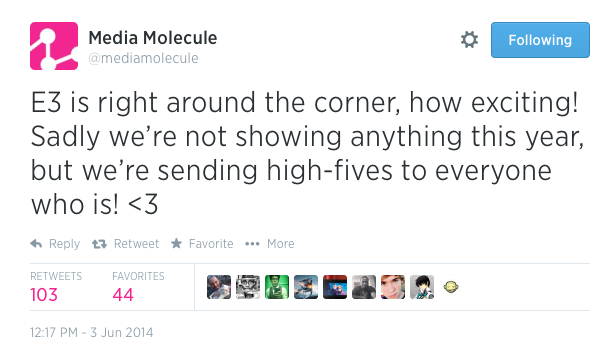Click the Reply text link
Viewport: 616px width, 364px height.
tap(64, 244)
